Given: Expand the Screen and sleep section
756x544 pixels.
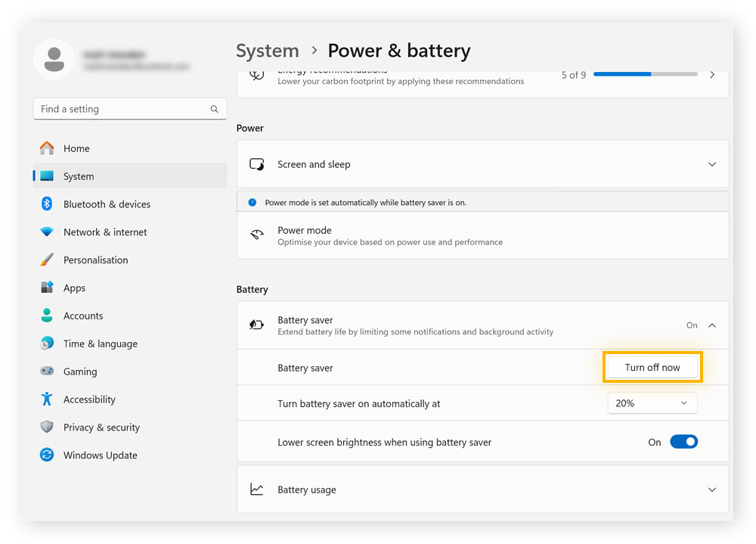Looking at the screenshot, I should click(x=711, y=164).
